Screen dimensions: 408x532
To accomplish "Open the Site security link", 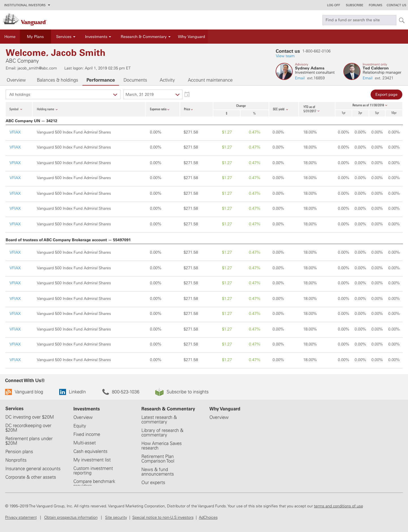I will (x=116, y=517).
